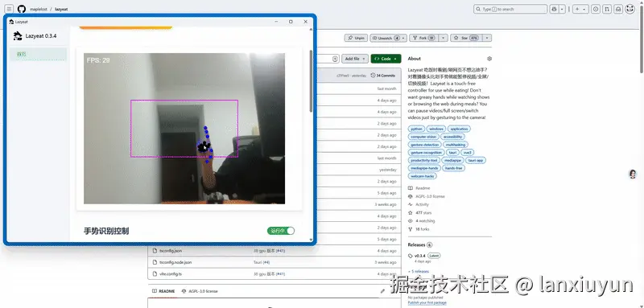Open the plus 'Create new' dropdown
The width and height of the screenshot is (644, 308).
(x=580, y=9)
